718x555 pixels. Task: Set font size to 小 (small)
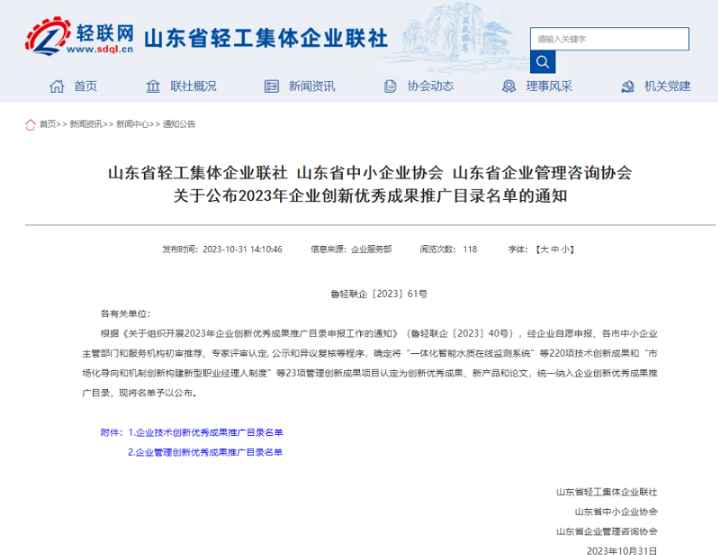[565, 249]
